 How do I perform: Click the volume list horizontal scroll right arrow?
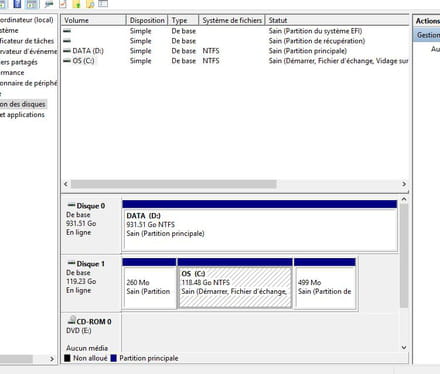pos(404,184)
